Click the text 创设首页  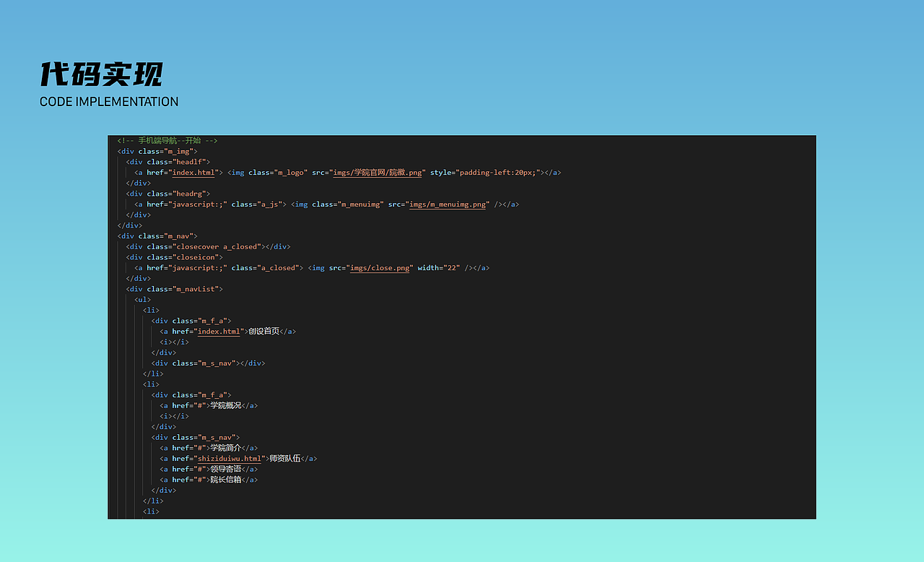[263, 332]
